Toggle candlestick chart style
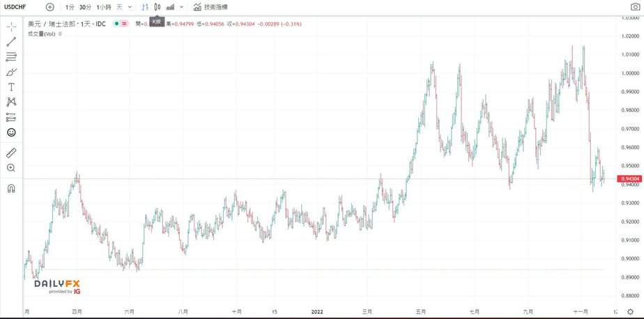The image size is (644, 319). (158, 7)
